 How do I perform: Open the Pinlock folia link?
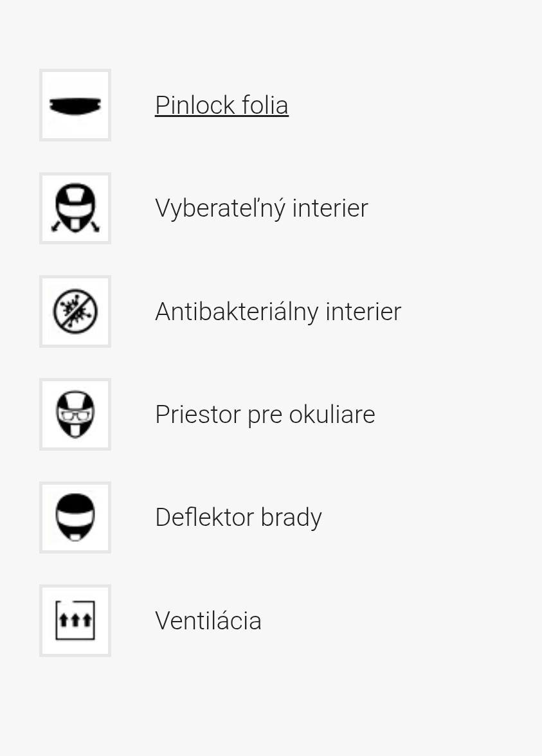click(222, 105)
